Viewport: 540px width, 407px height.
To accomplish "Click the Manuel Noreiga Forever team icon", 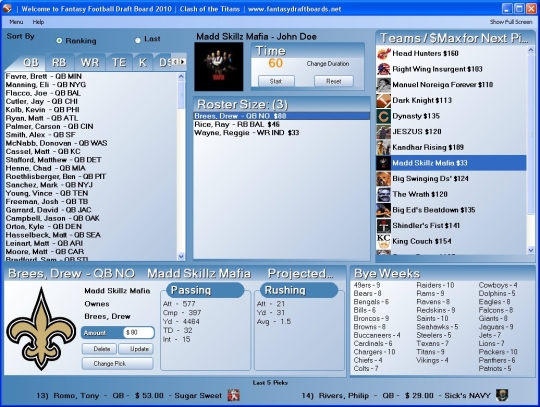I will pos(383,85).
